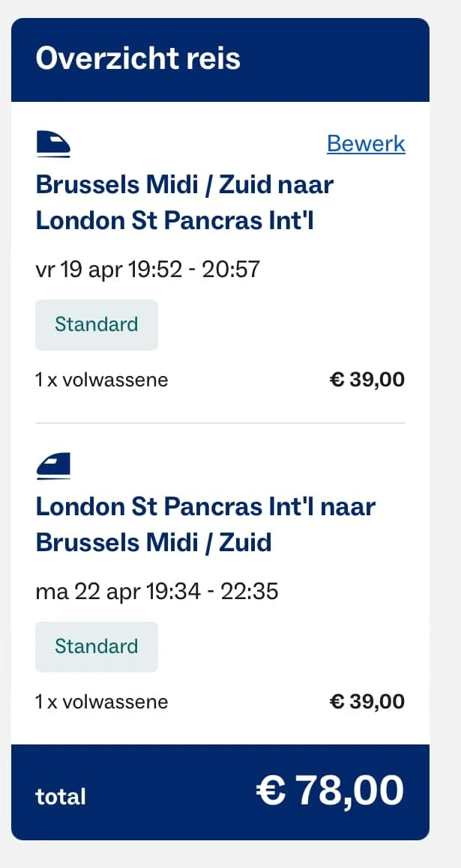Click the Standard badge of the outbound trip
This screenshot has height=868, width=461.
(x=97, y=324)
